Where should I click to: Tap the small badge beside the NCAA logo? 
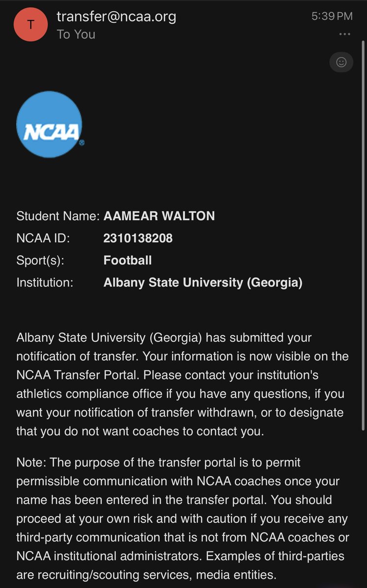tap(82, 143)
